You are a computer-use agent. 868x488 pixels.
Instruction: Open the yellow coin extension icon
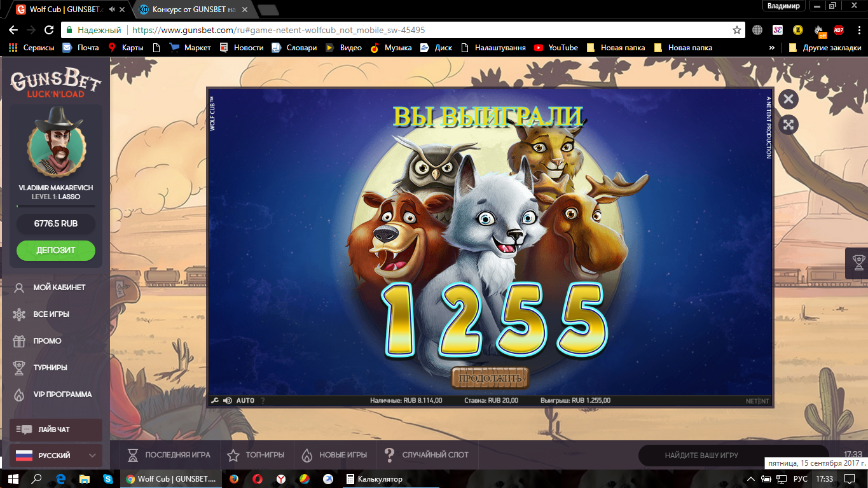click(x=797, y=30)
